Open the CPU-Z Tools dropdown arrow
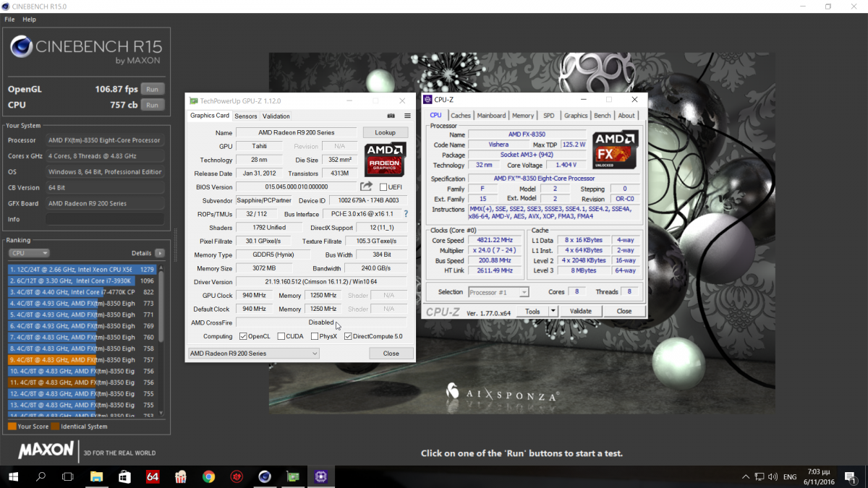The width and height of the screenshot is (868, 488). (x=553, y=311)
